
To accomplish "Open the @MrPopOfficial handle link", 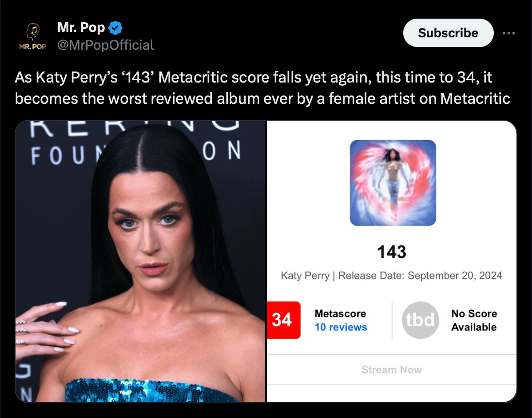I will [106, 45].
